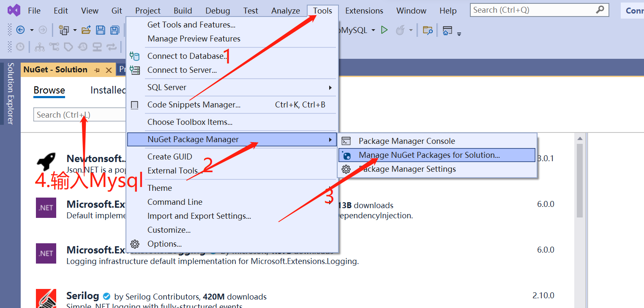The image size is (644, 308).
Task: Open the Theme submenu
Action: 232,188
